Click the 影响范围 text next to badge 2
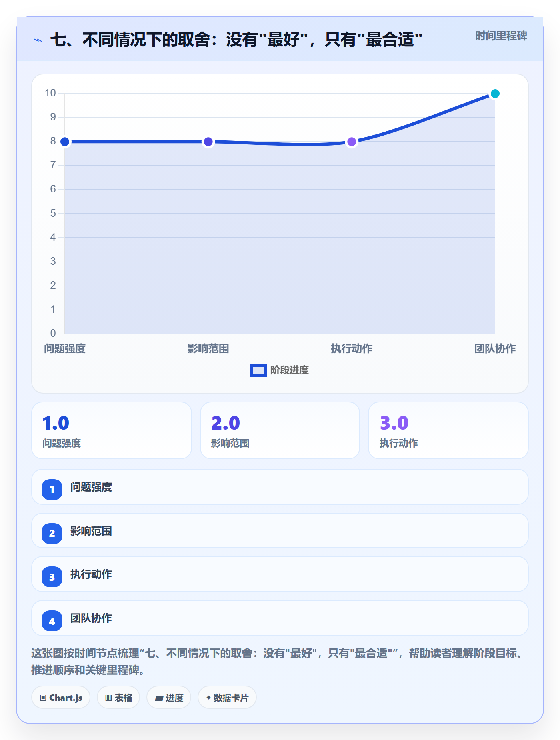The image size is (560, 740). click(91, 531)
